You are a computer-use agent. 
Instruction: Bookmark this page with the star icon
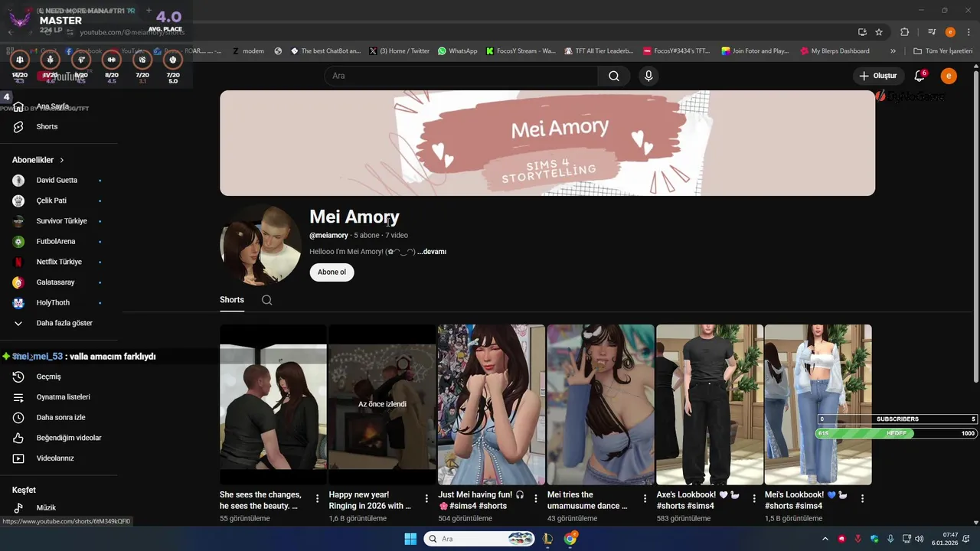click(879, 32)
